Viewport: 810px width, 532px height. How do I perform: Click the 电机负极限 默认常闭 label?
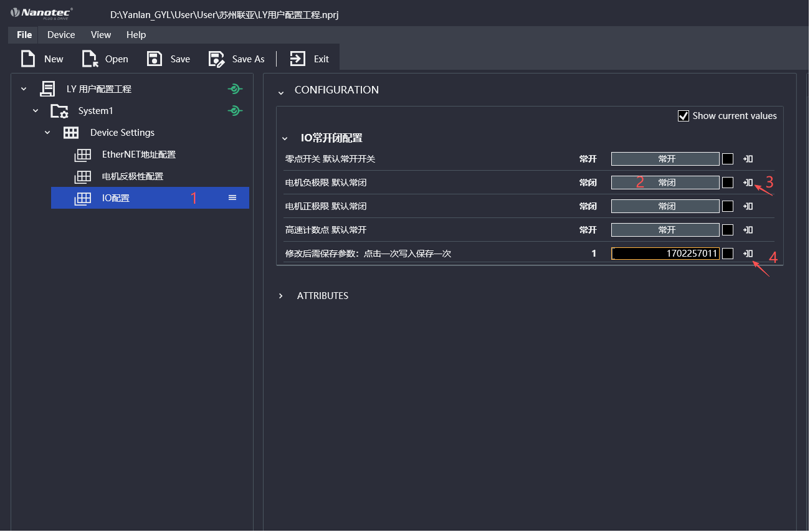pyautogui.click(x=325, y=183)
